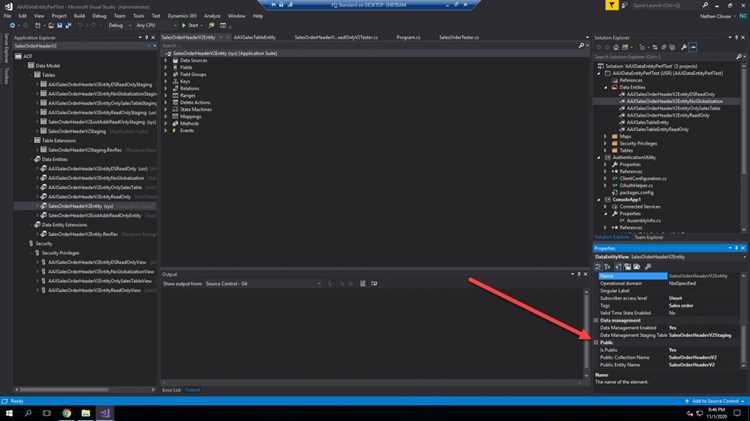Select the Events node icon
Viewport: 750px width, 421px height.
click(176, 131)
